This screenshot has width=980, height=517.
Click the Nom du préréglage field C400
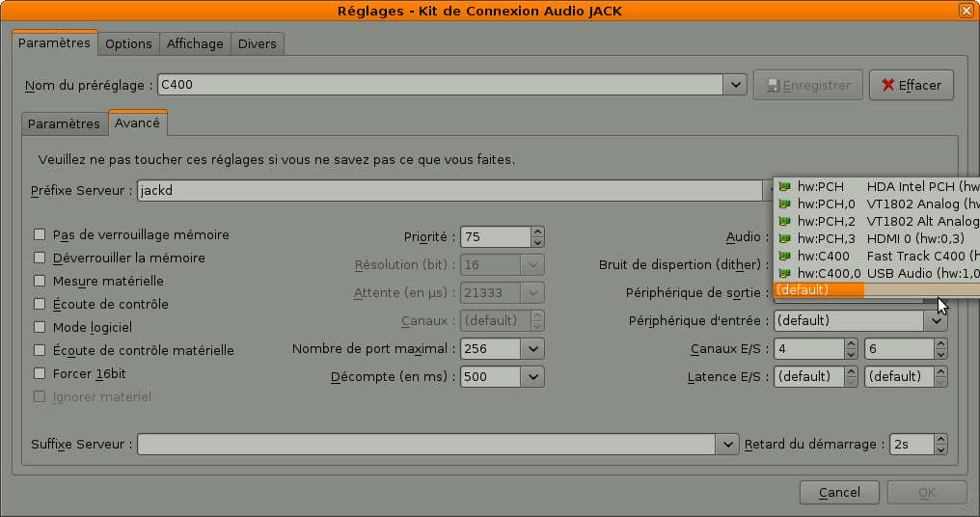(x=441, y=85)
